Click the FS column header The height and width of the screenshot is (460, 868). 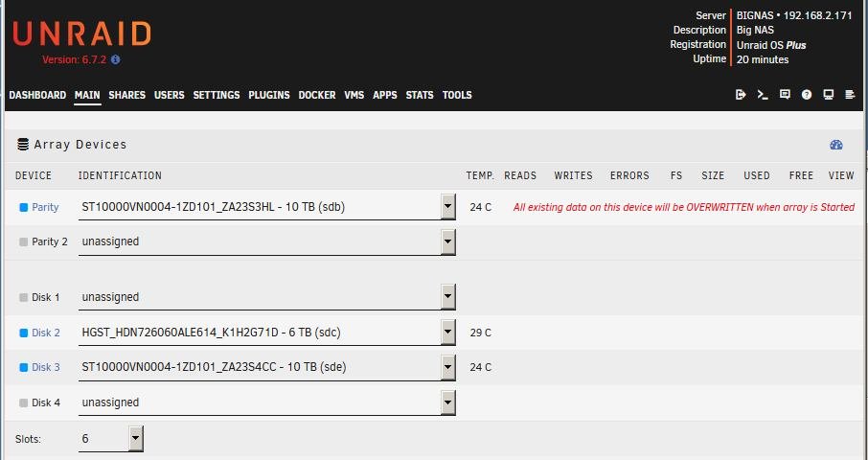676,175
